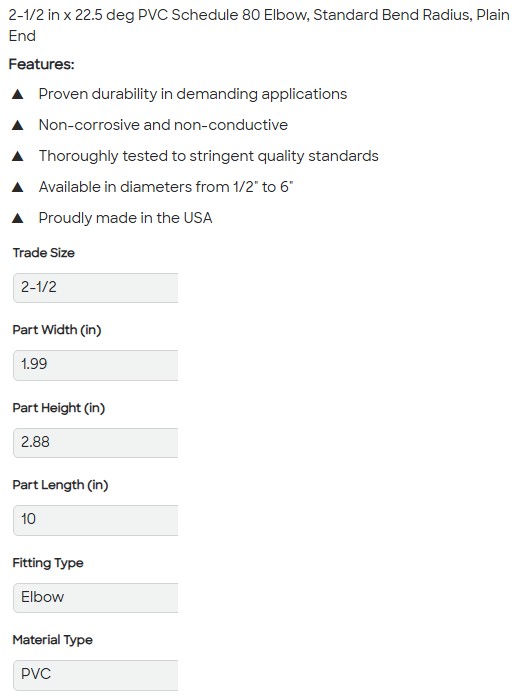Click the Fitting Type label

click(x=48, y=563)
